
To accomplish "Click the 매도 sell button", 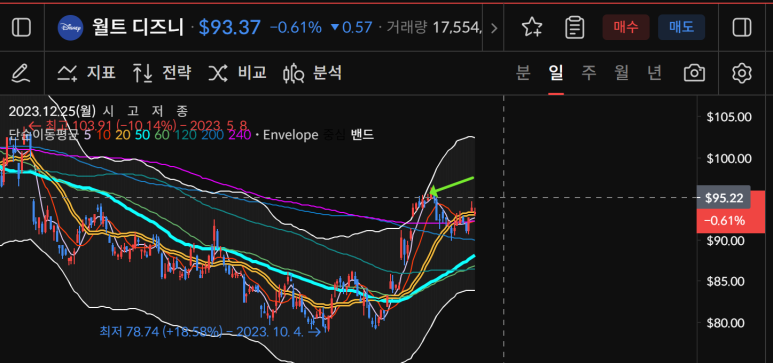I will 681,27.
